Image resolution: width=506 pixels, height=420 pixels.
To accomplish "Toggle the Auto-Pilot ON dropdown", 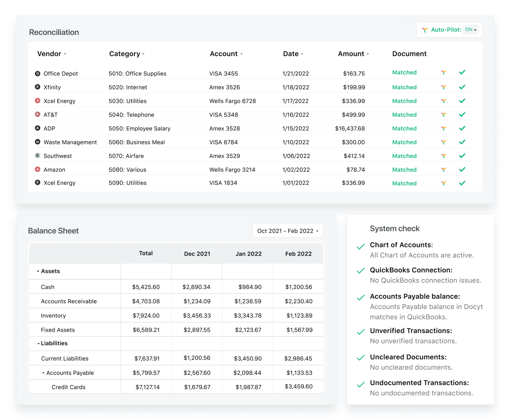I will tap(471, 30).
